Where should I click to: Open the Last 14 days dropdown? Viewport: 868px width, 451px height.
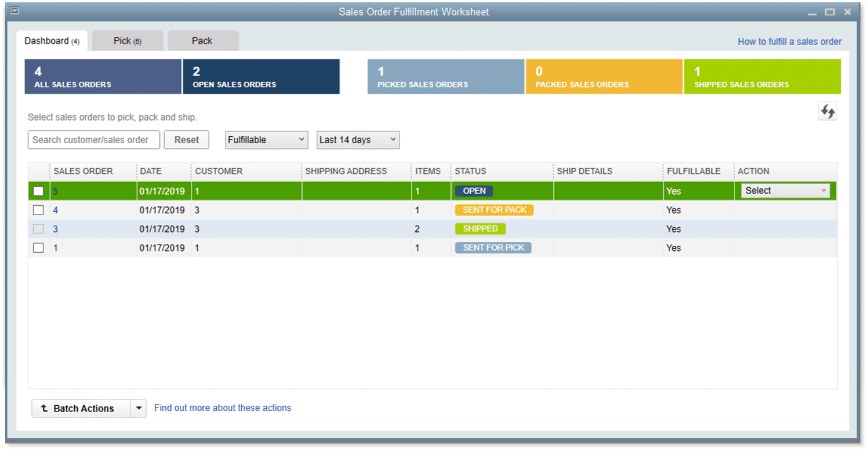(358, 140)
